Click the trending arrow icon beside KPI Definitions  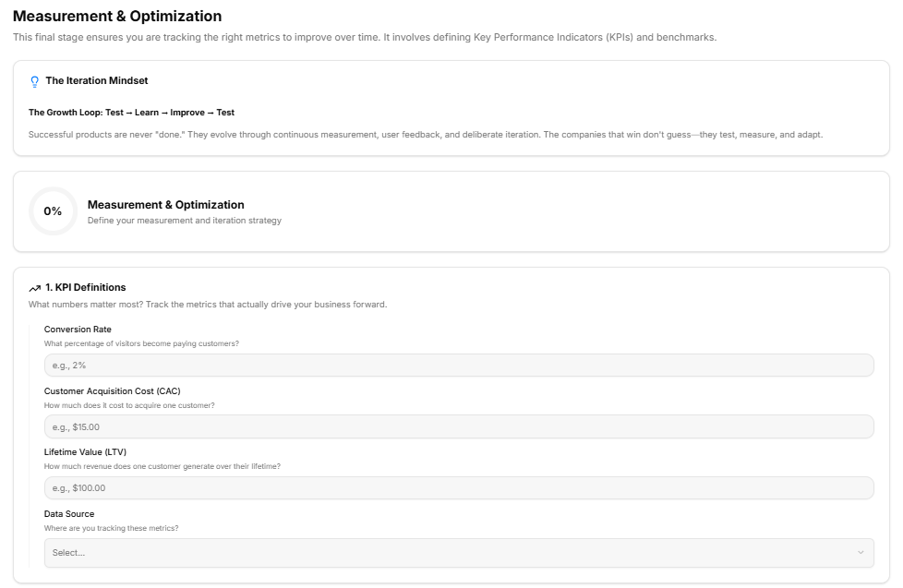[x=34, y=288]
